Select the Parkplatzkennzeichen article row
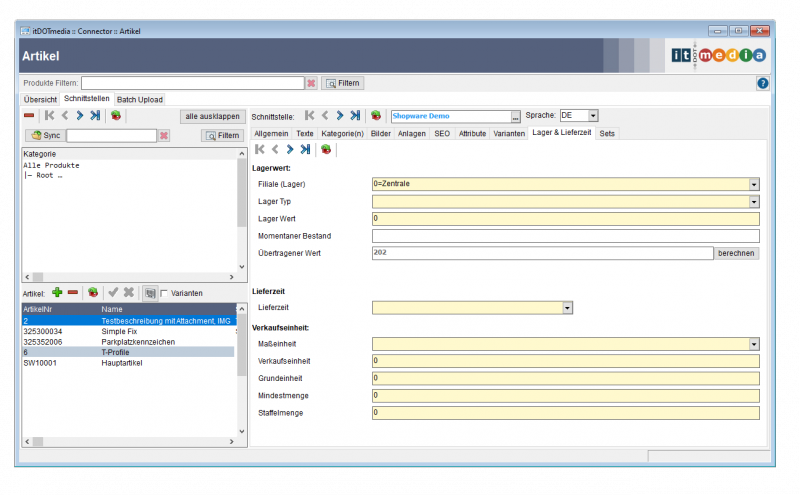Image resolution: width=800 pixels, height=495 pixels. pos(138,341)
